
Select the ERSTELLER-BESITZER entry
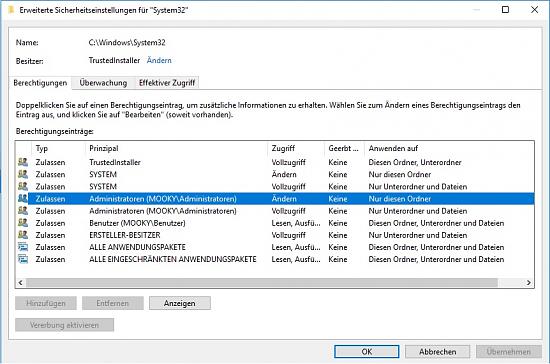click(x=276, y=235)
